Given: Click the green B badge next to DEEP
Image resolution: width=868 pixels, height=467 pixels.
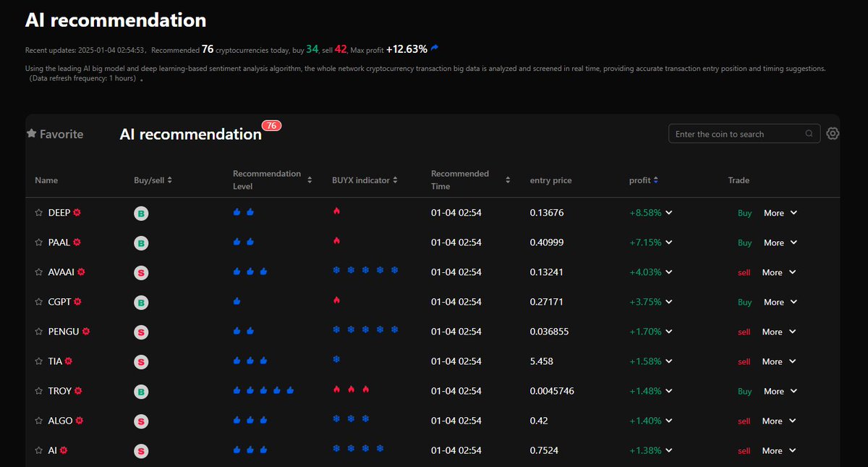Looking at the screenshot, I should pyautogui.click(x=141, y=213).
